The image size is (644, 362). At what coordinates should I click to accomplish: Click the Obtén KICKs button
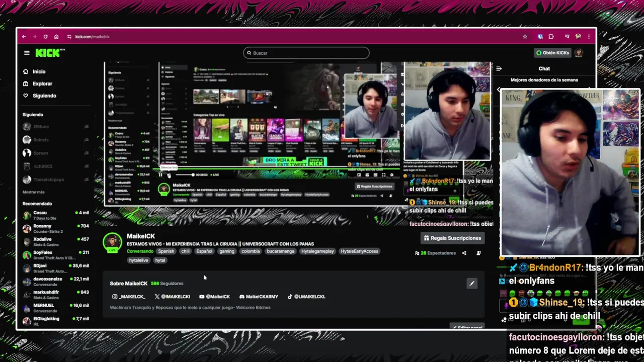click(553, 53)
